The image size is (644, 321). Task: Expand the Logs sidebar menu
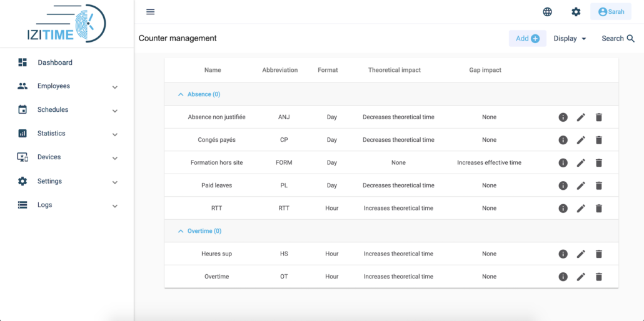click(x=68, y=205)
